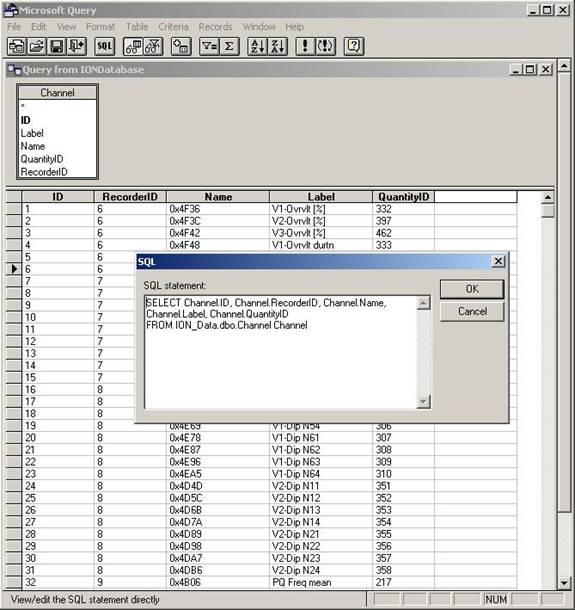The height and width of the screenshot is (610, 575).
Task: Click the Help question mark icon
Action: click(x=354, y=46)
